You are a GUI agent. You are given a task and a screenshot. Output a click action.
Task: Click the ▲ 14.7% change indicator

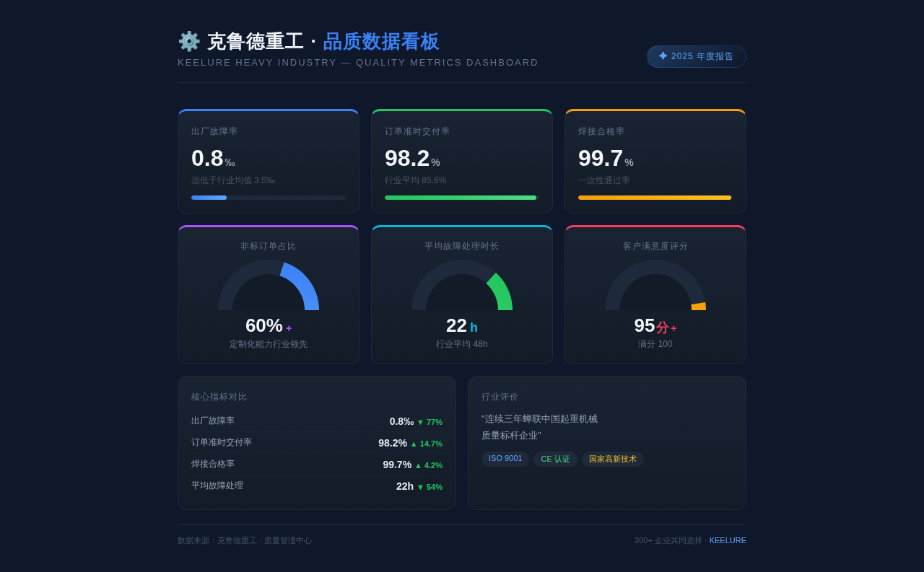coord(426,444)
